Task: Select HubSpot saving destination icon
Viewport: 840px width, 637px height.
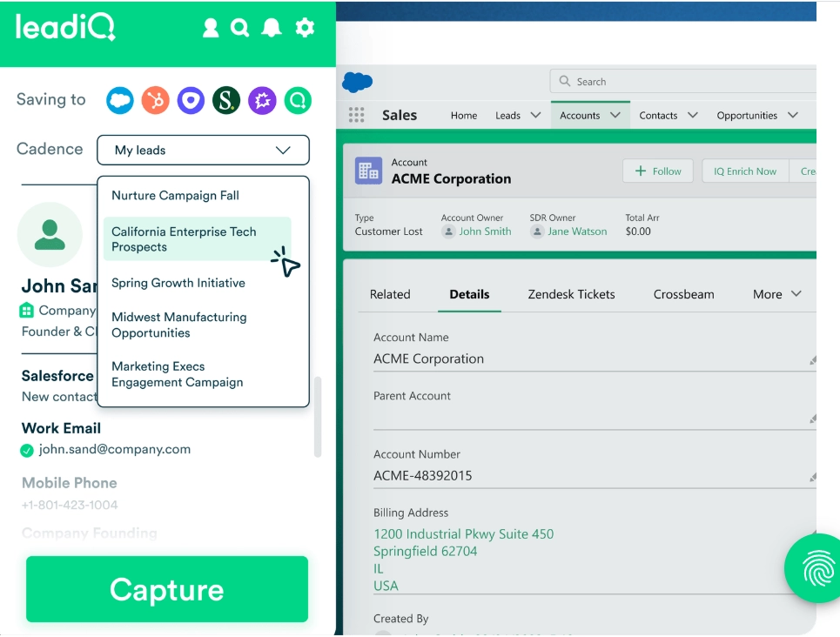Action: click(x=155, y=100)
